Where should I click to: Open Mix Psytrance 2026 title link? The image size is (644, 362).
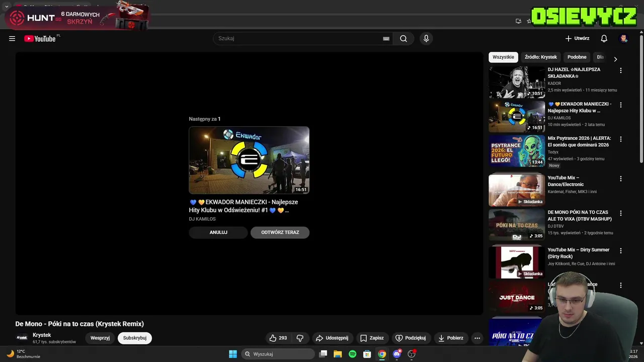[579, 141]
